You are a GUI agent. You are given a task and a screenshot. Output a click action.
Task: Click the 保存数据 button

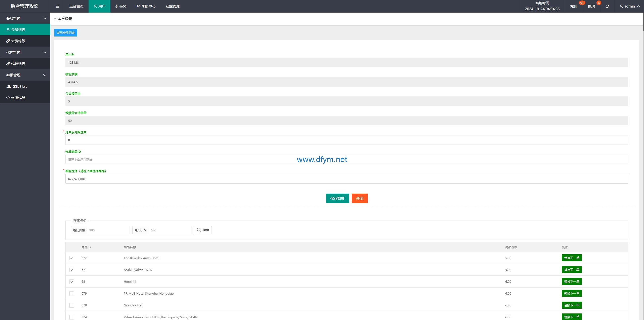[x=337, y=198]
